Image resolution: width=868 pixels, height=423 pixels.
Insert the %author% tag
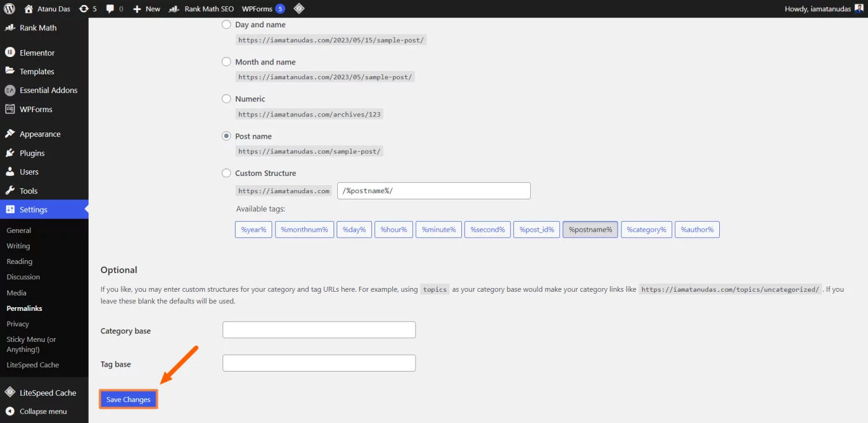[x=697, y=230]
